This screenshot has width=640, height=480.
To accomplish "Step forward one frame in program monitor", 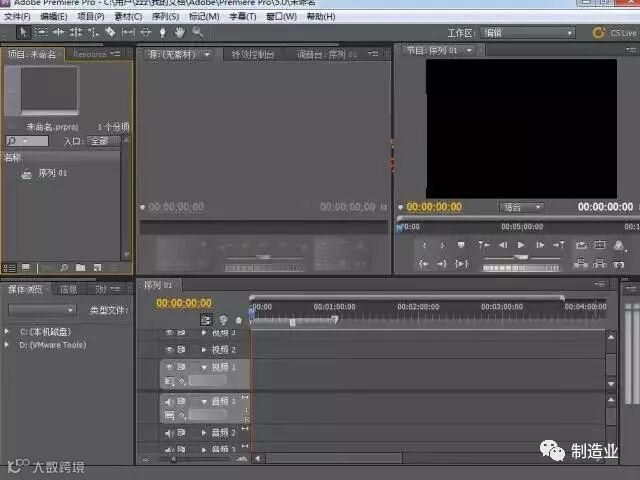I will (540, 245).
